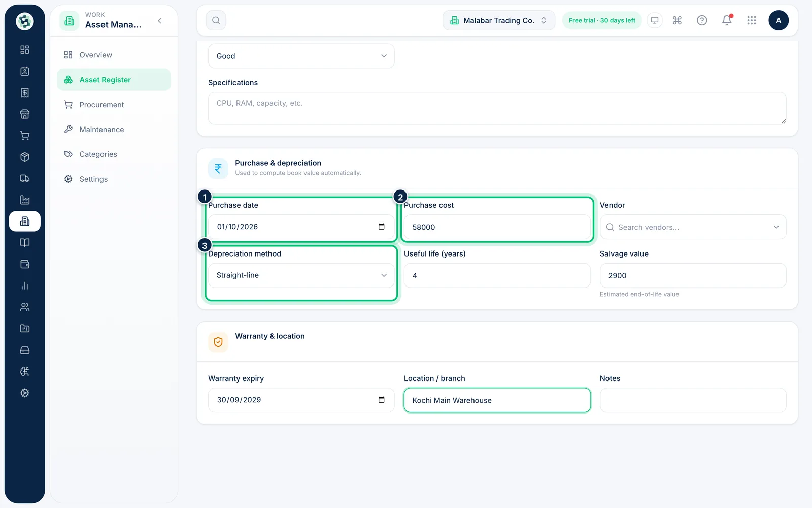The width and height of the screenshot is (812, 508).
Task: Open Categories in the side menu
Action: (114, 154)
